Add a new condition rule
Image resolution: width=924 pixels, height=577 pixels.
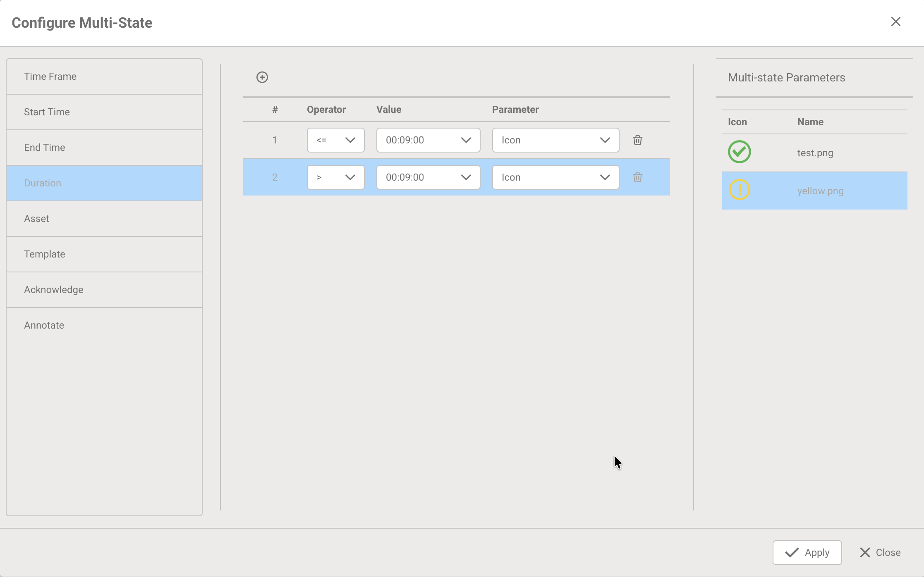point(262,77)
